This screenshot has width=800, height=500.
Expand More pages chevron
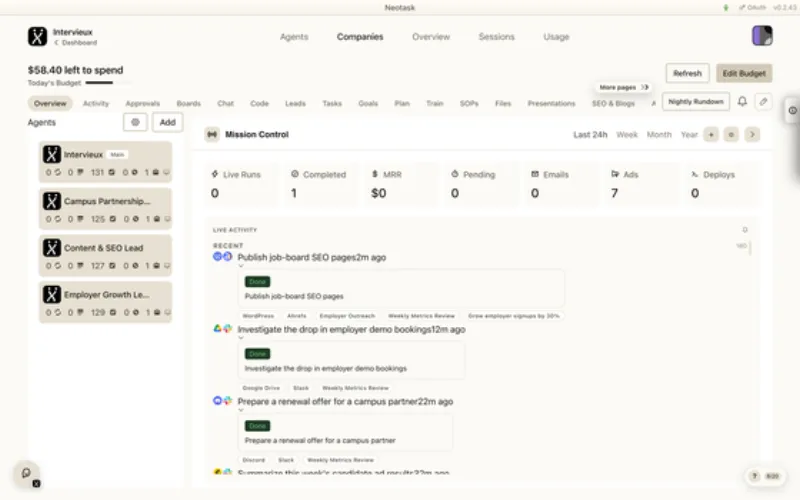coord(645,87)
